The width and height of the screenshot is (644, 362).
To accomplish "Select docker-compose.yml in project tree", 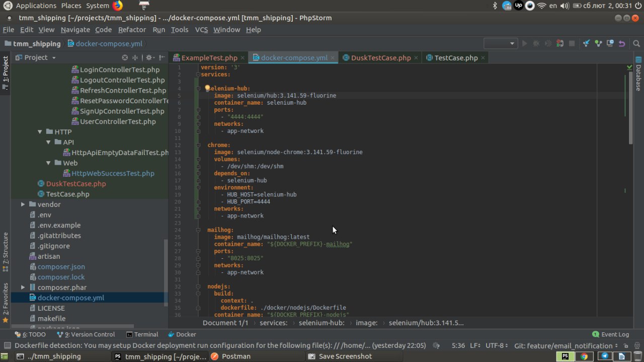I will coord(71,298).
